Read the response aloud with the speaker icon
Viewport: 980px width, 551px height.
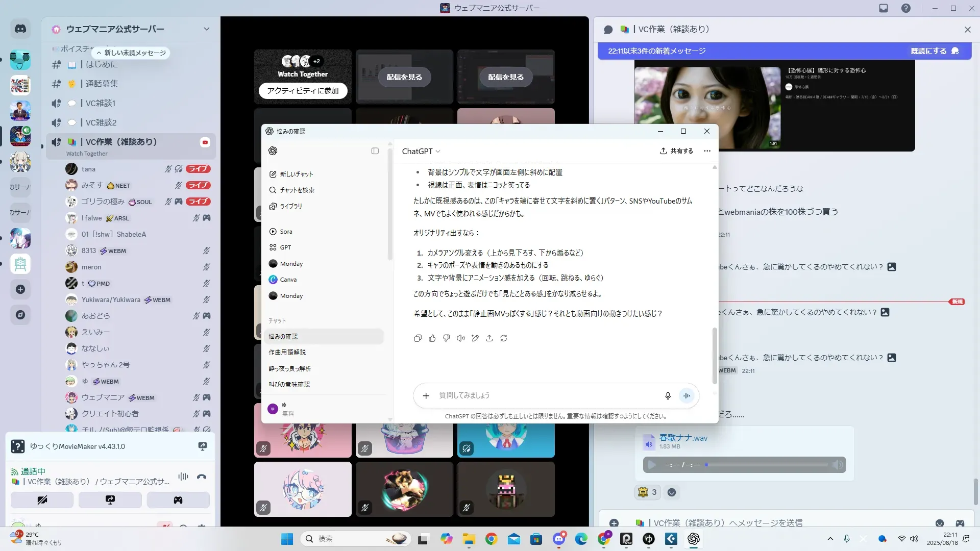click(x=461, y=338)
